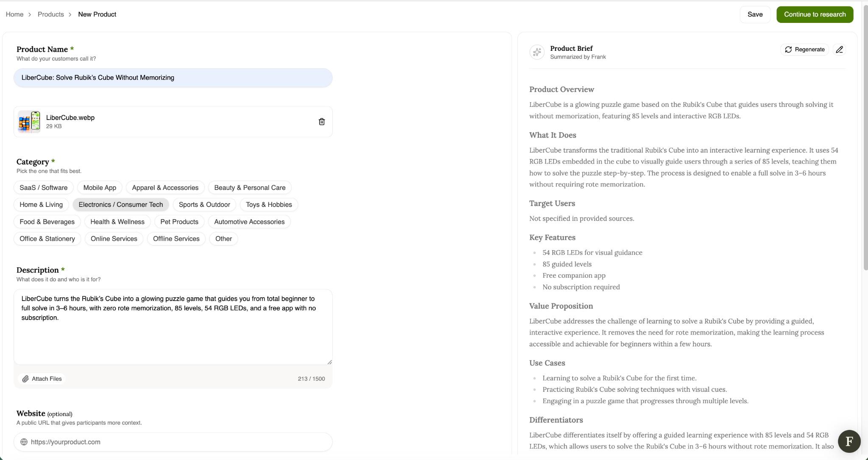Click the 'Value Proposition' heading

(x=561, y=306)
